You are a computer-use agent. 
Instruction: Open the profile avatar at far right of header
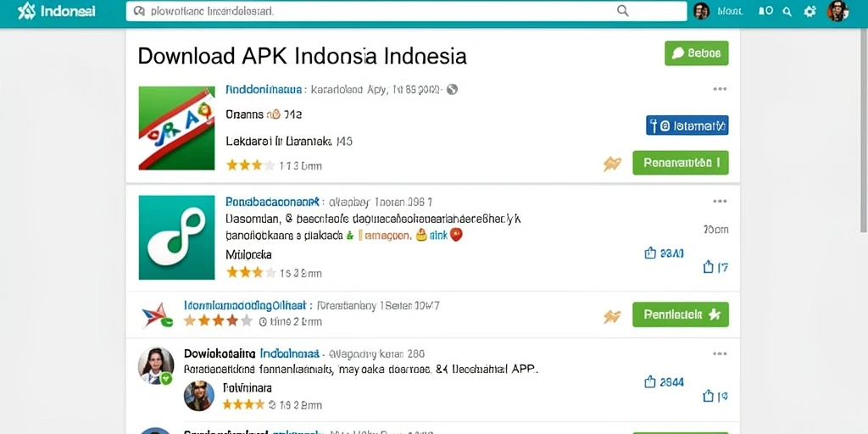(x=837, y=11)
